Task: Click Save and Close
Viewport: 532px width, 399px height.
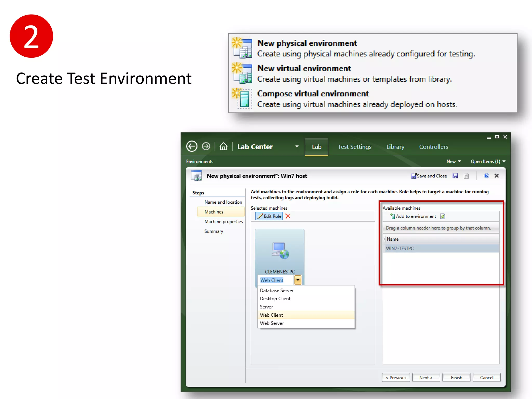Action: click(x=429, y=176)
